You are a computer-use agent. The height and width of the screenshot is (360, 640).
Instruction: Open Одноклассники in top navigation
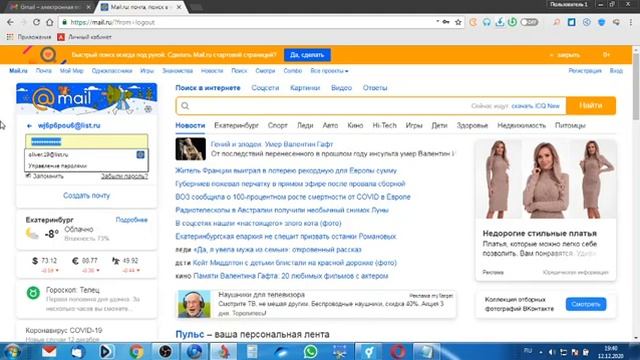click(112, 71)
